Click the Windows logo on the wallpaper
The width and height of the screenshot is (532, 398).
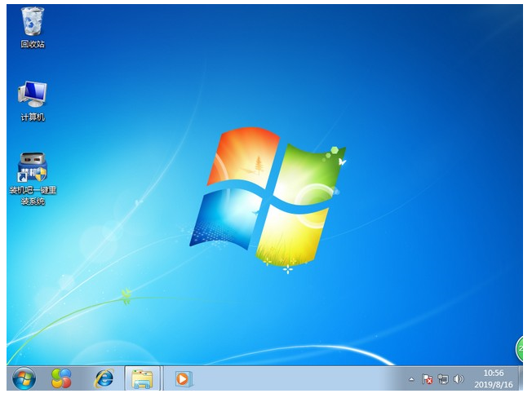click(x=268, y=194)
